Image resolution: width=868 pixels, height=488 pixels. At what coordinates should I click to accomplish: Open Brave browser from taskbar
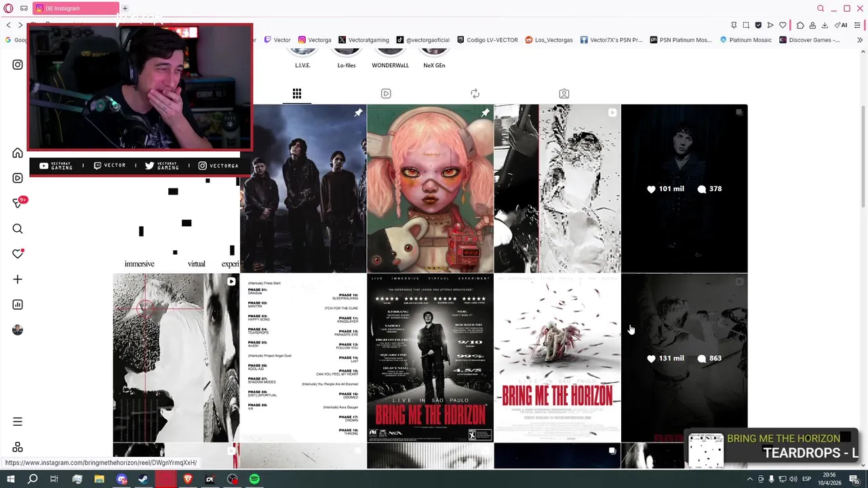[x=188, y=479]
